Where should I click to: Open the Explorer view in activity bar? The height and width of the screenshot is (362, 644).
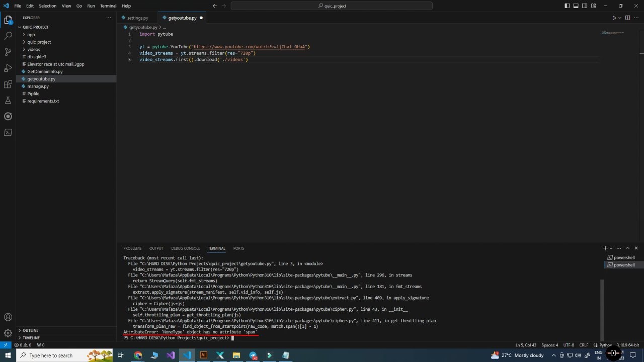pos(8,20)
